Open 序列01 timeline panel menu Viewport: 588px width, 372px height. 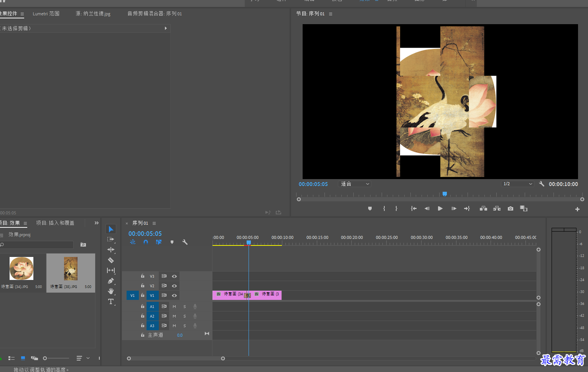154,223
